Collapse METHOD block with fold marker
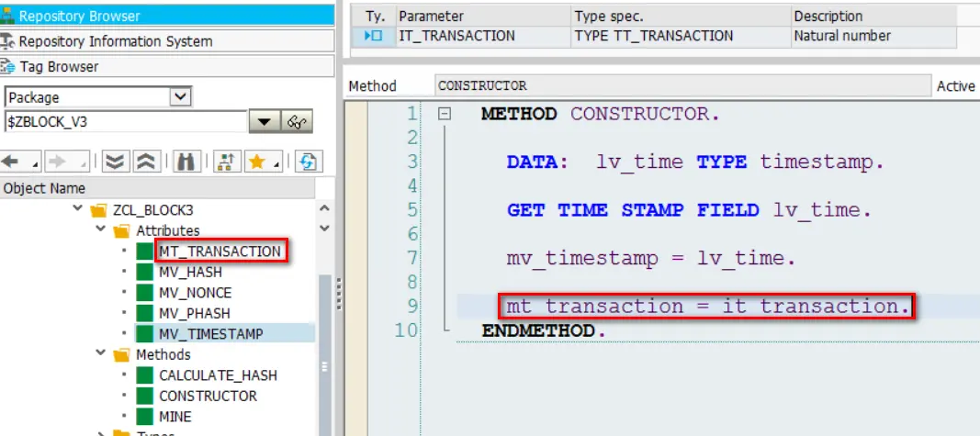This screenshot has height=436, width=980. [445, 114]
